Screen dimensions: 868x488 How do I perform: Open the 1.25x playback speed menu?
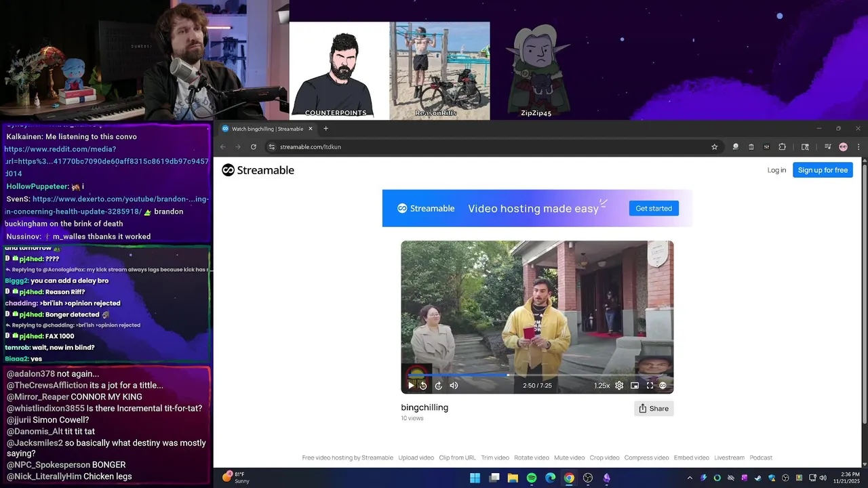pyautogui.click(x=601, y=386)
